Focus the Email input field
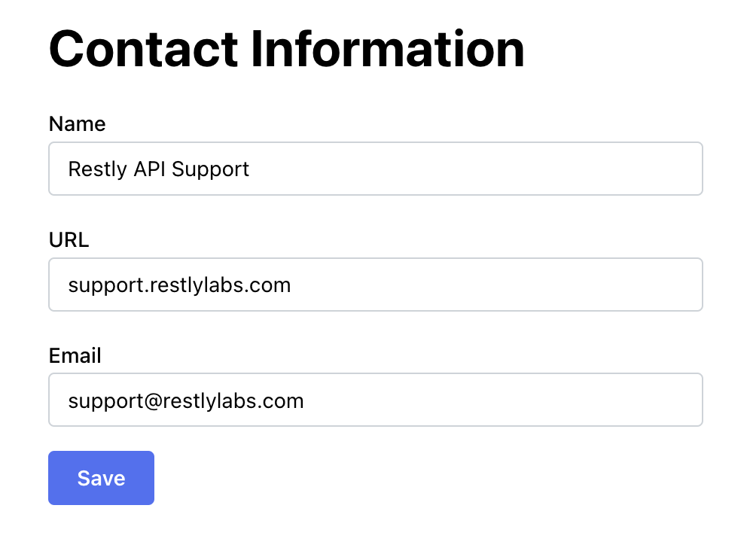The width and height of the screenshot is (753, 560). pos(376,400)
